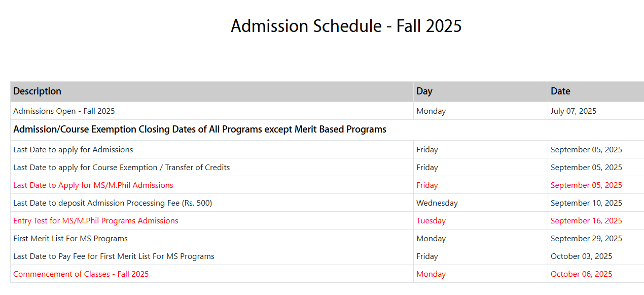The width and height of the screenshot is (644, 295).
Task: Select First Merit List For MS Programs
Action: tap(70, 239)
